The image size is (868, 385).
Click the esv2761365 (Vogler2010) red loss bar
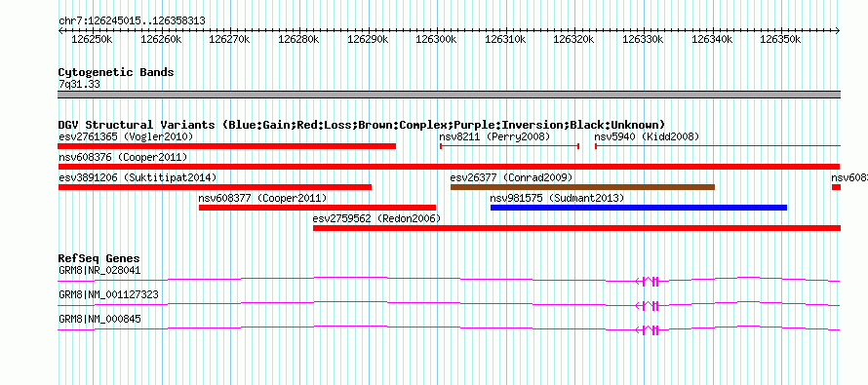[227, 146]
